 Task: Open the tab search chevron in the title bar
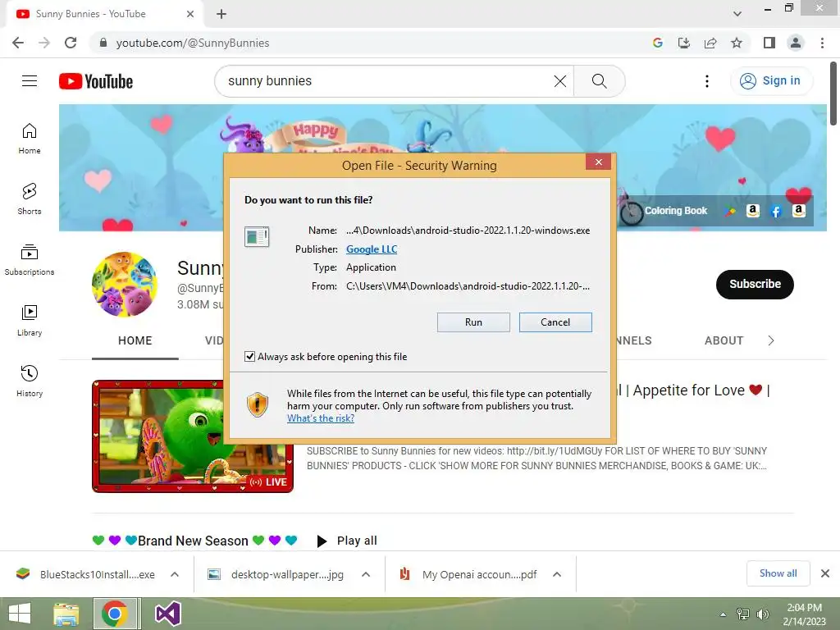737,14
